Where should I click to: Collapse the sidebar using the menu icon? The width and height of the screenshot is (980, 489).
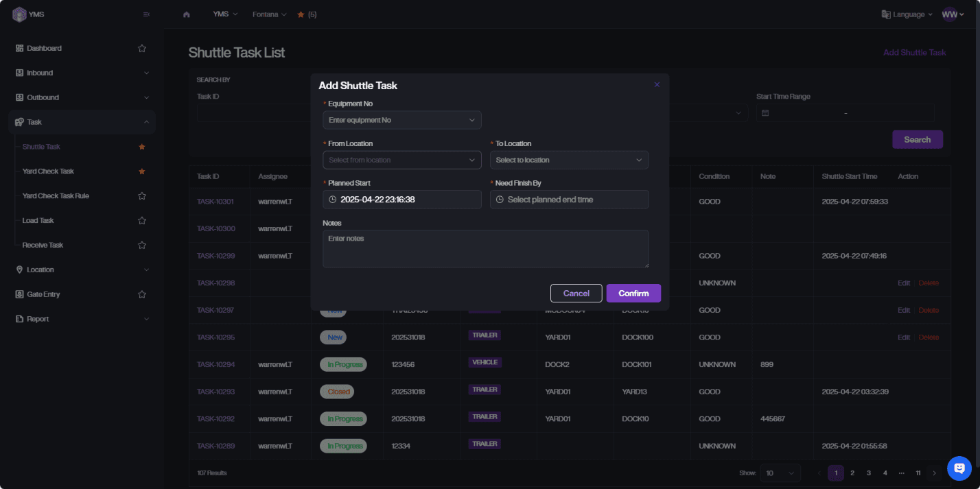tap(146, 14)
